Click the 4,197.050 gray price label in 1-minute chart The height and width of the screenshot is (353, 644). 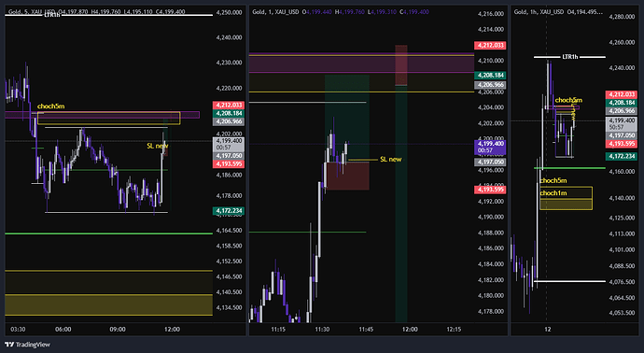tap(490, 162)
